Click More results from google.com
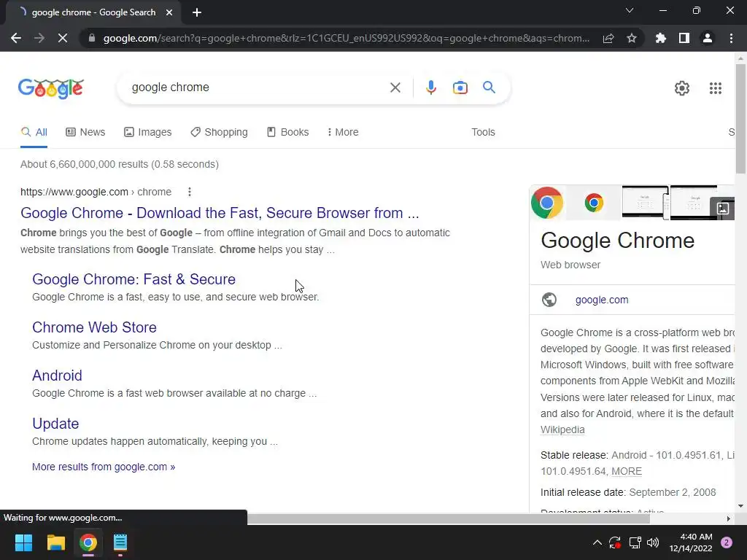 (104, 467)
